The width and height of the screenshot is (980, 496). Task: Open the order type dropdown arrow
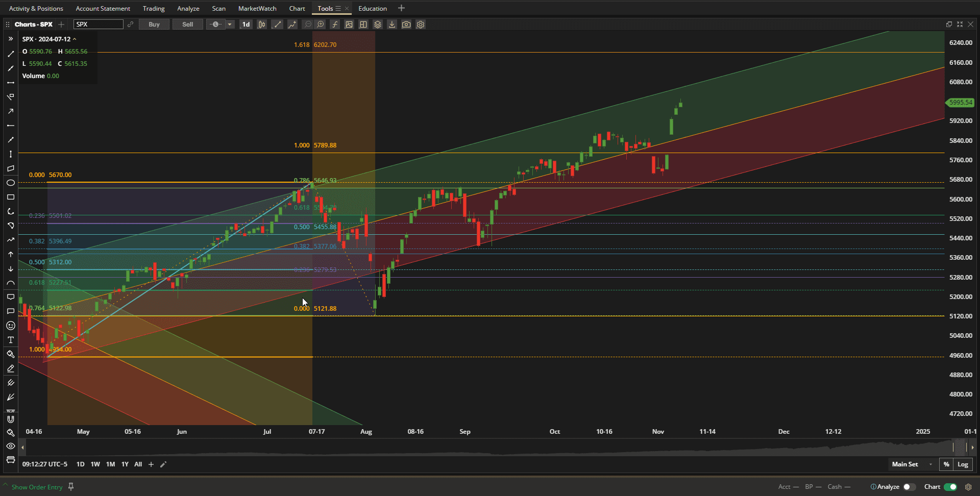[230, 24]
